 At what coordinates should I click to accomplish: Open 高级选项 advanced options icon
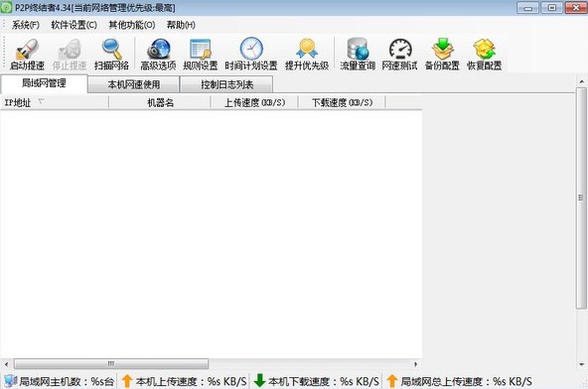158,49
